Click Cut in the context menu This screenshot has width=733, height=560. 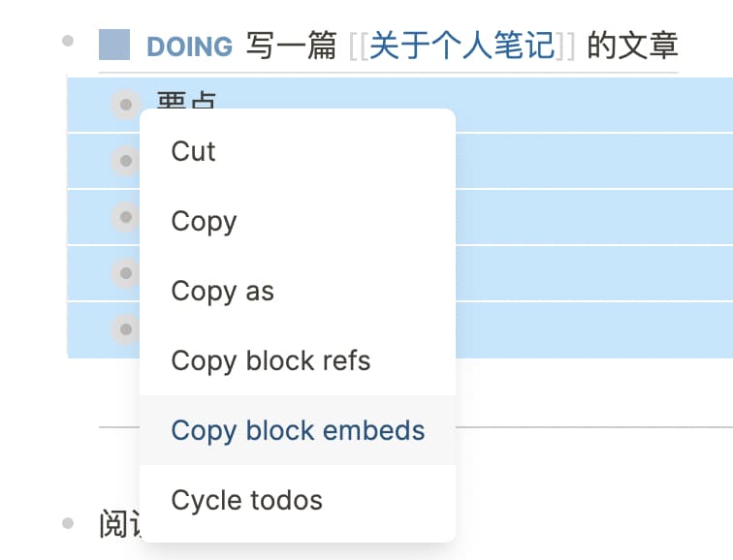click(x=193, y=151)
